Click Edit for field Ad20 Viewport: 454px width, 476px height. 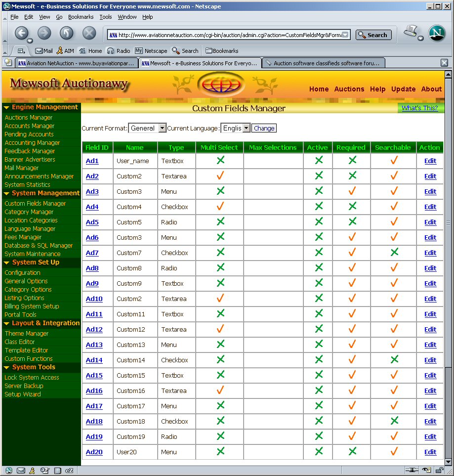(430, 452)
